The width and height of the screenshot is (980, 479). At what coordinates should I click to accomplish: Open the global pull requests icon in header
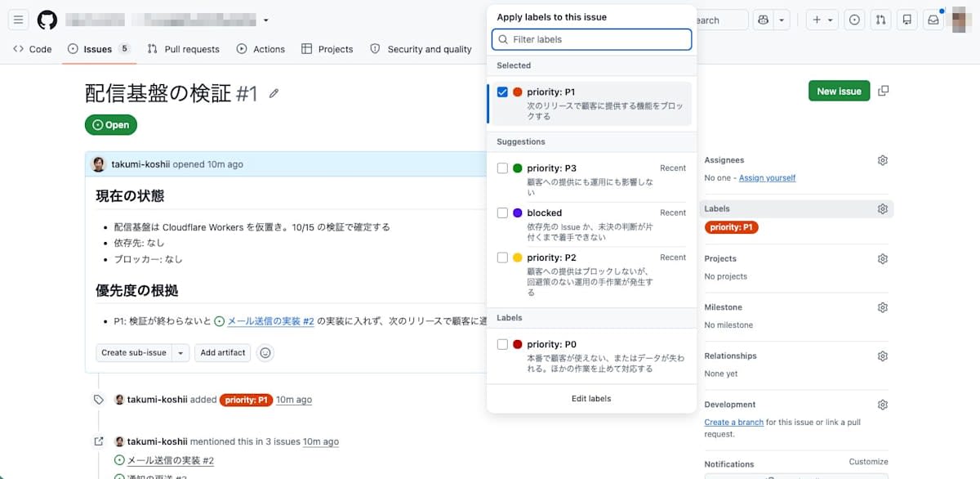click(880, 20)
